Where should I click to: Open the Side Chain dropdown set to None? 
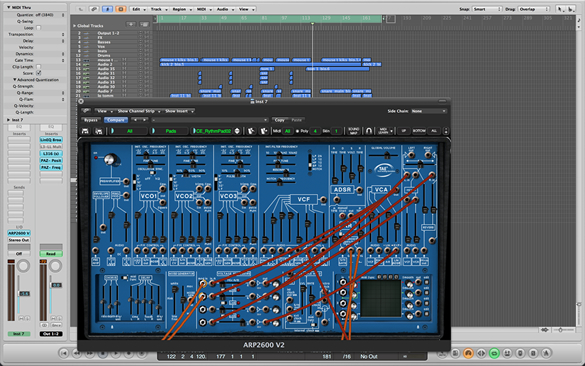[x=429, y=111]
